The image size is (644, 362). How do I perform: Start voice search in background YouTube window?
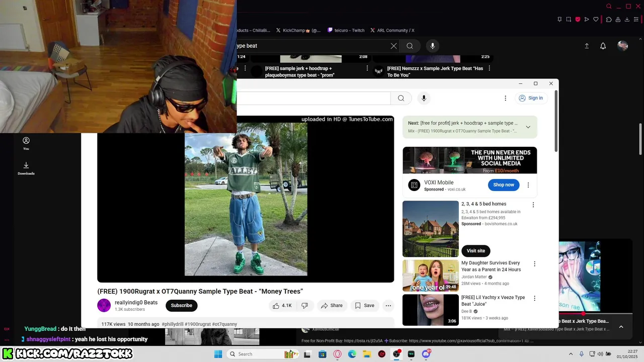point(432,46)
